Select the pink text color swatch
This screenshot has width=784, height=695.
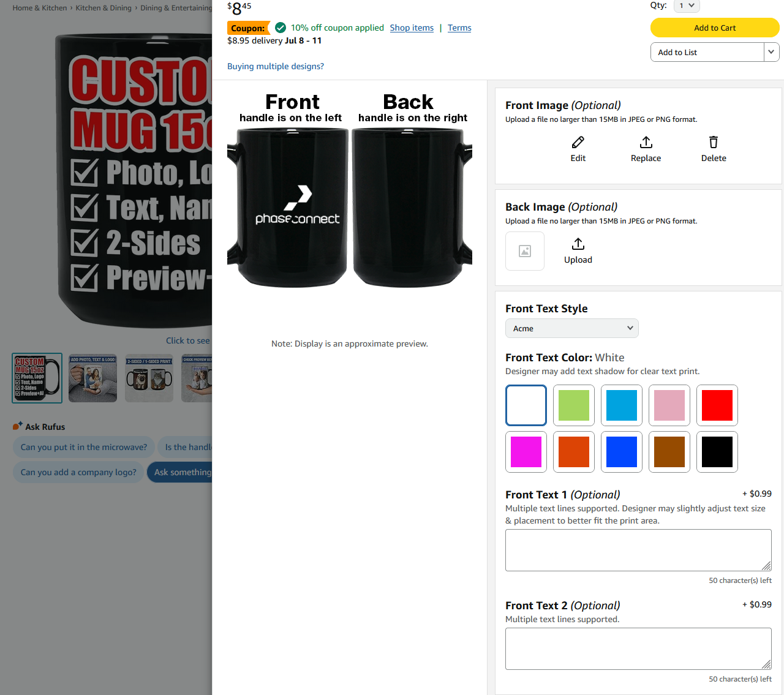[x=669, y=405]
